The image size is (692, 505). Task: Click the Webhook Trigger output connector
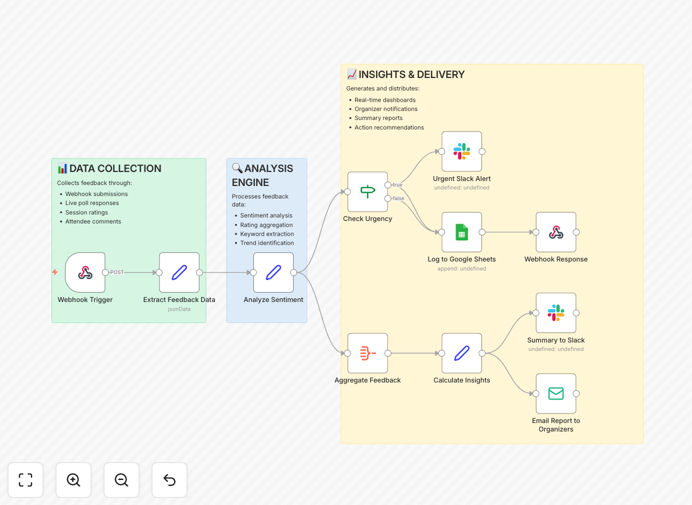(105, 272)
